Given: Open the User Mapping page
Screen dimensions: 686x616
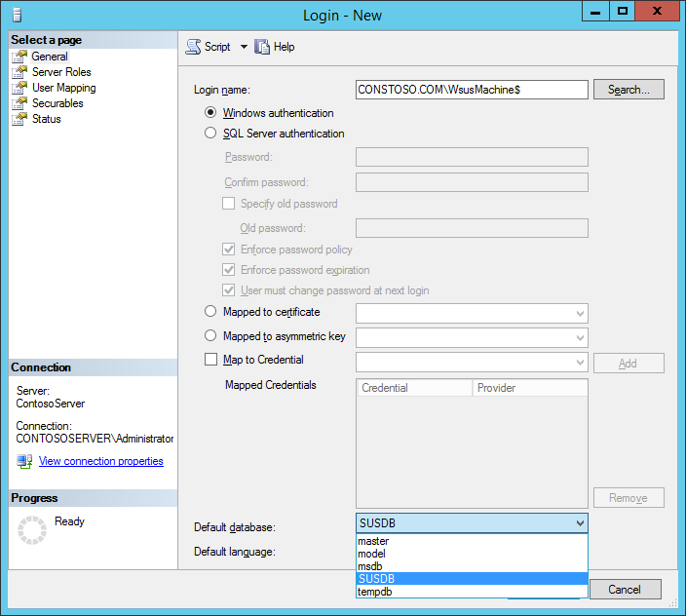Looking at the screenshot, I should [64, 88].
